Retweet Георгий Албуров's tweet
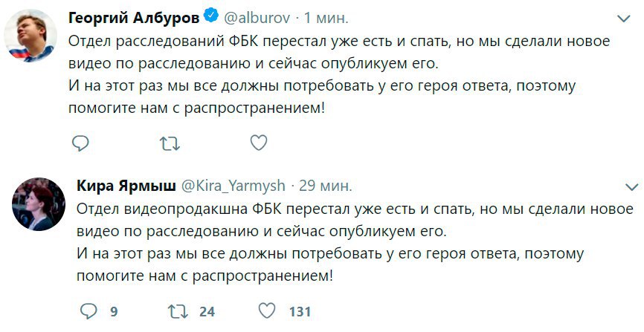The height and width of the screenshot is (332, 644). coord(170,143)
